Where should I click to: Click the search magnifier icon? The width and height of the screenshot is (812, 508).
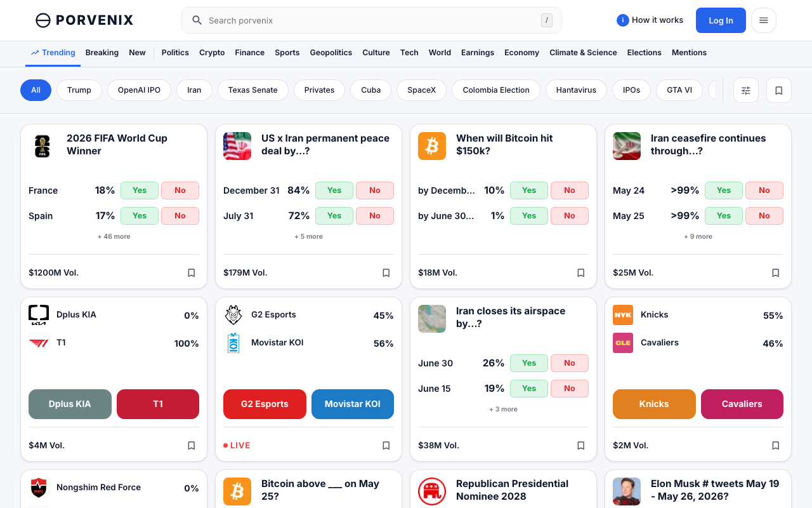(197, 20)
